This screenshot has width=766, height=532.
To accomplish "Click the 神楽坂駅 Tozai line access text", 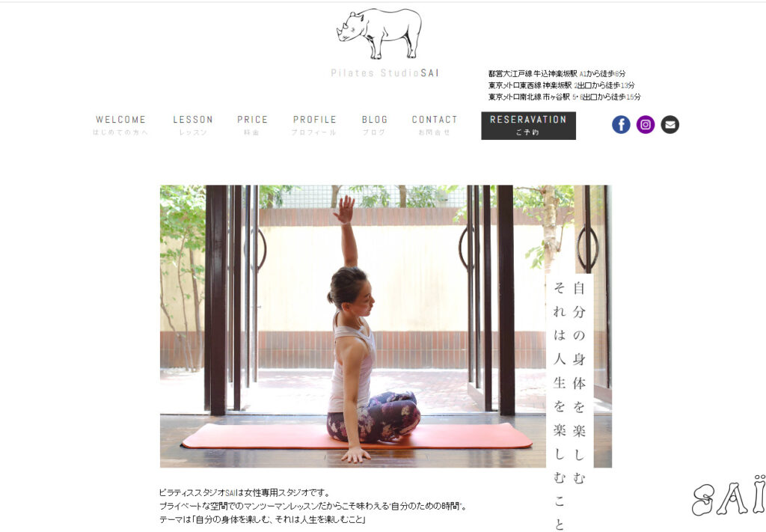I will point(561,85).
